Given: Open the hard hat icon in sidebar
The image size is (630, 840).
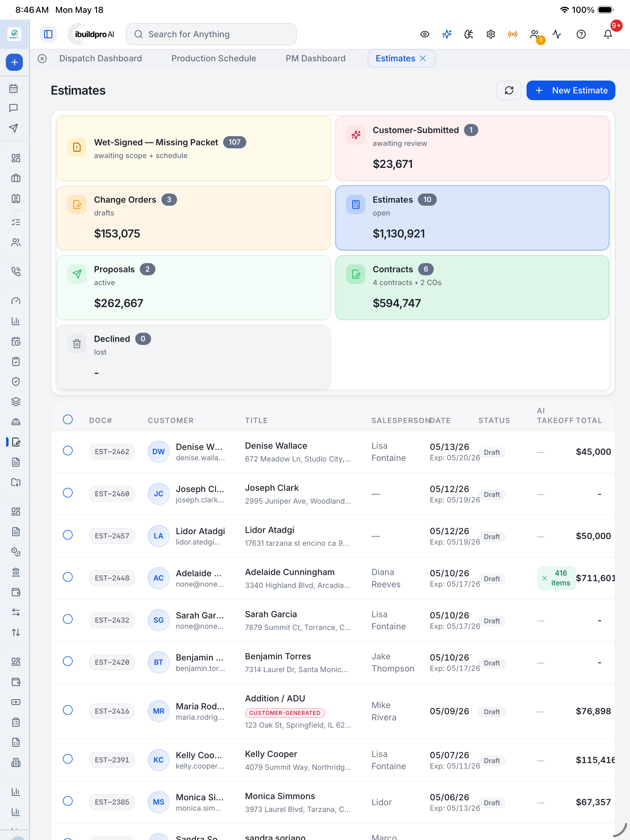Looking at the screenshot, I should (16, 422).
